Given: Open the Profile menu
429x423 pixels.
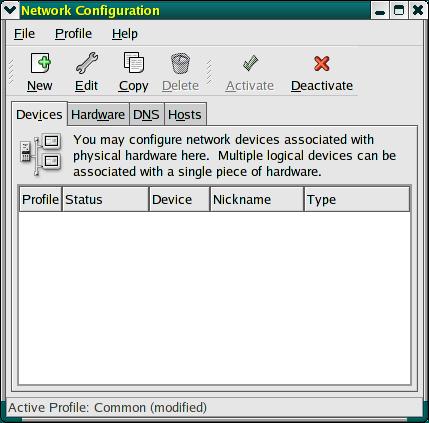Looking at the screenshot, I should pos(73,34).
